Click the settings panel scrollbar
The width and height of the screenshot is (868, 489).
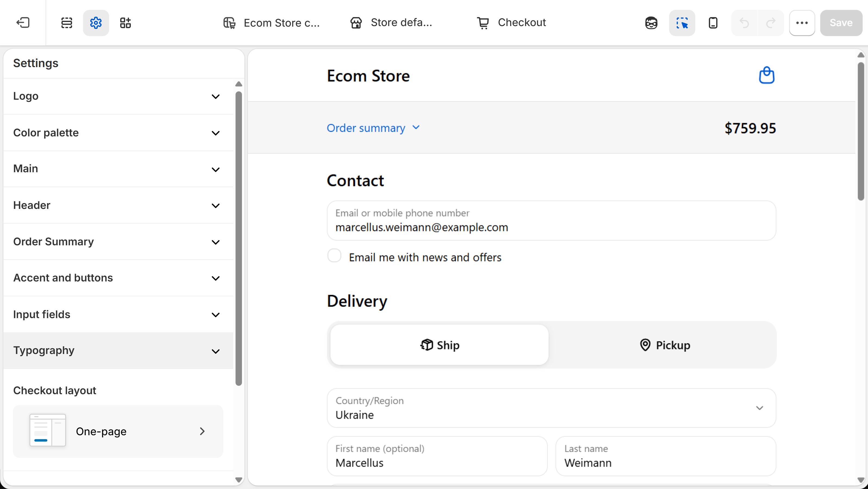(238, 238)
